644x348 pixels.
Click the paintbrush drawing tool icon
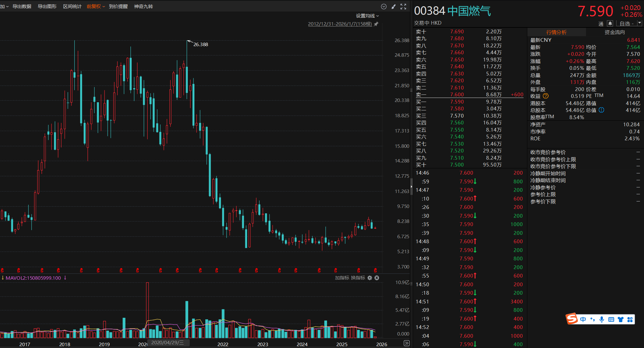point(394,7)
